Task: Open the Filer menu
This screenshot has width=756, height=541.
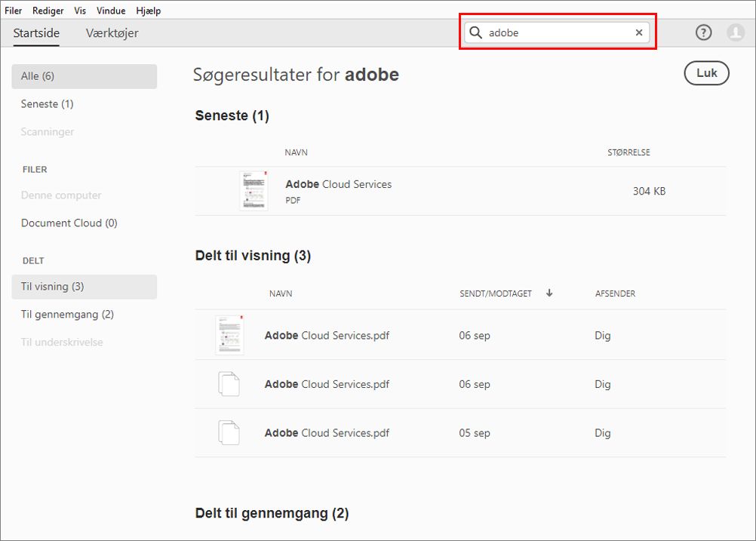Action: (14, 11)
